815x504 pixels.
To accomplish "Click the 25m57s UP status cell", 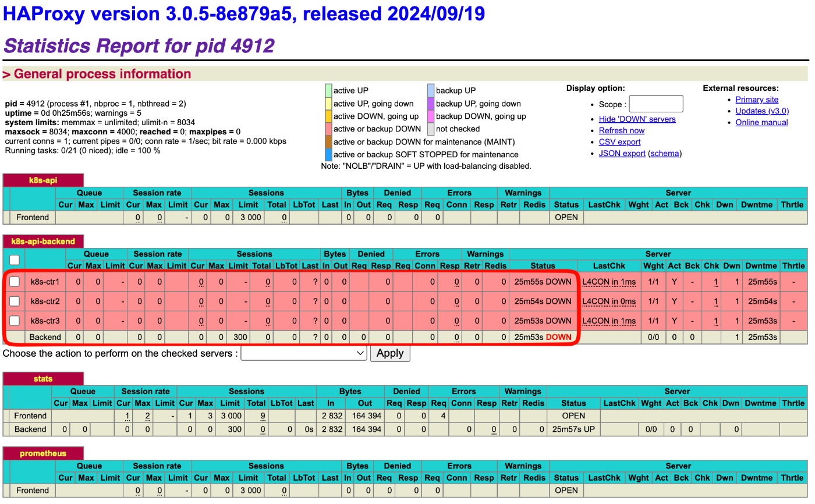I will [x=573, y=429].
